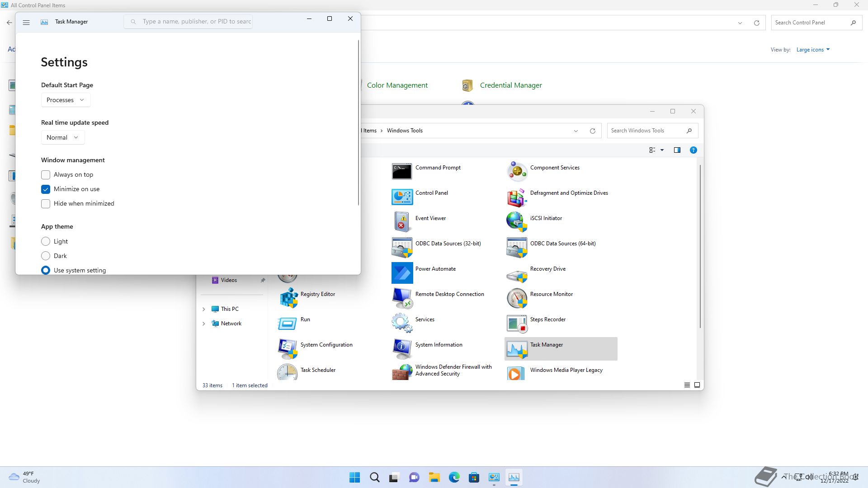Enable Always on top checkbox
This screenshot has height=488, width=868.
point(46,175)
